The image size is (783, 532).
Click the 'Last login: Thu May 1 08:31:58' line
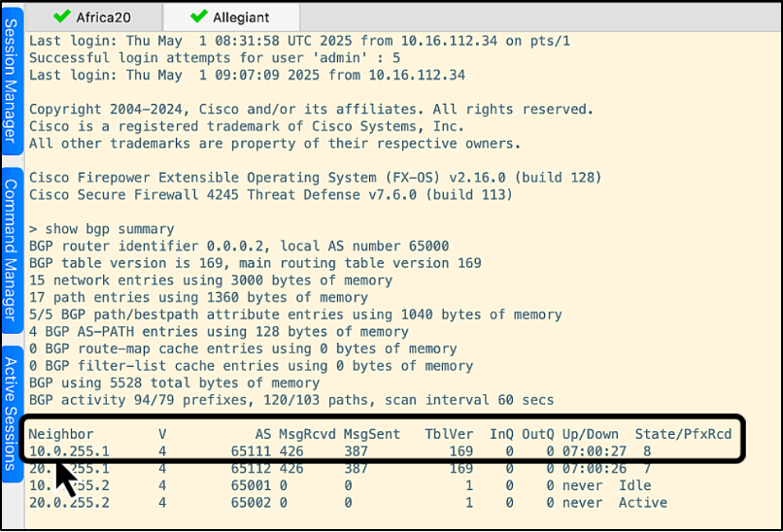coord(299,41)
